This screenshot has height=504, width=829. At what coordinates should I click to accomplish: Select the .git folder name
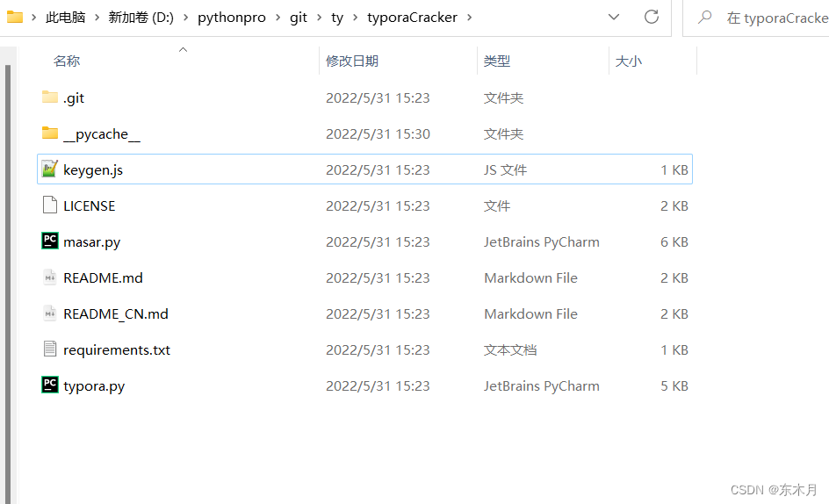pyautogui.click(x=74, y=97)
